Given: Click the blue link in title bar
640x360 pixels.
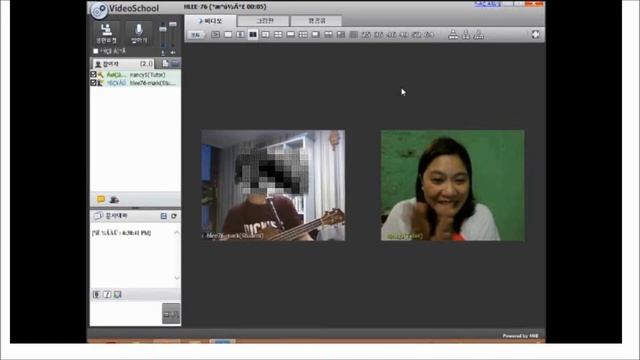Looking at the screenshot, I should click(x=488, y=4).
